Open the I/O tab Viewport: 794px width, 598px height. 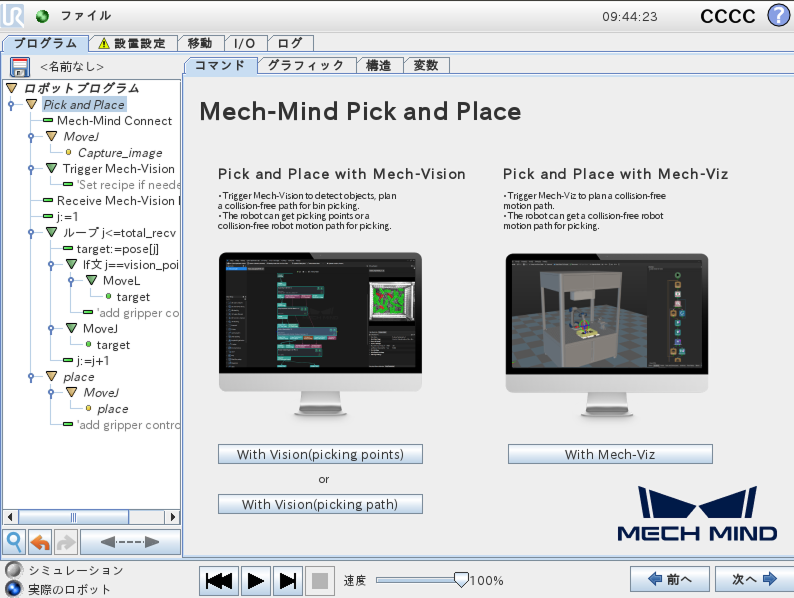[244, 44]
